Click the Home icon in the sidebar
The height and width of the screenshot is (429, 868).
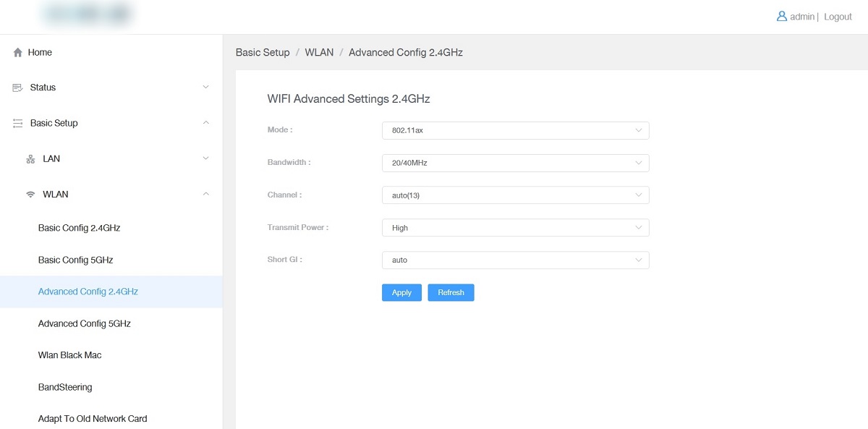[17, 52]
